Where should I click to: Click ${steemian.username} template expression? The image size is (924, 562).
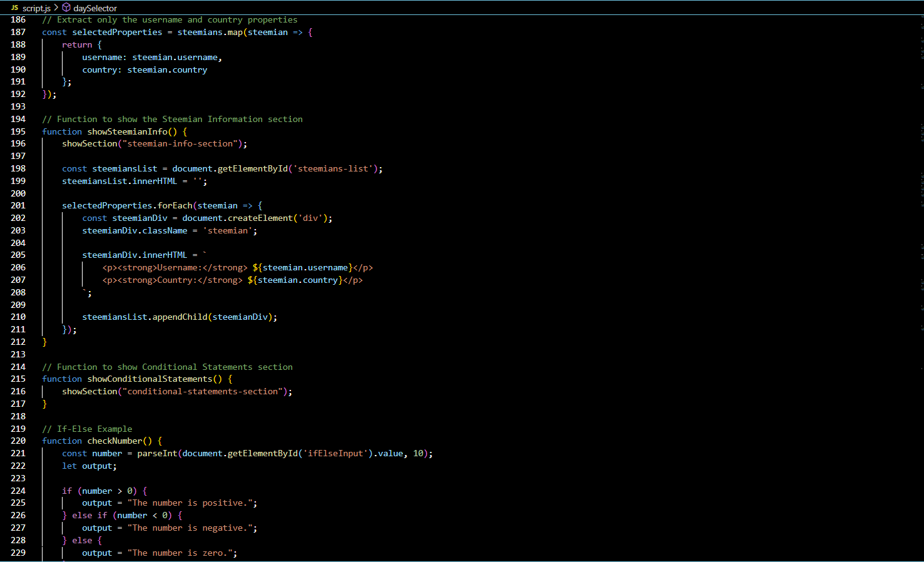[x=302, y=267]
